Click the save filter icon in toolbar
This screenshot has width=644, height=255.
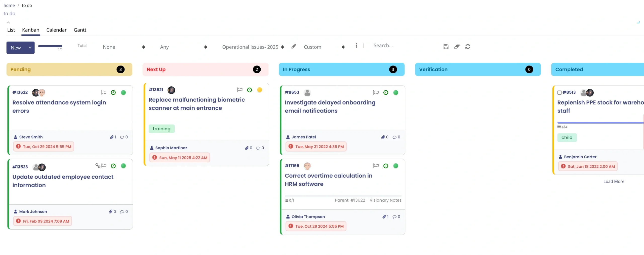tap(446, 47)
